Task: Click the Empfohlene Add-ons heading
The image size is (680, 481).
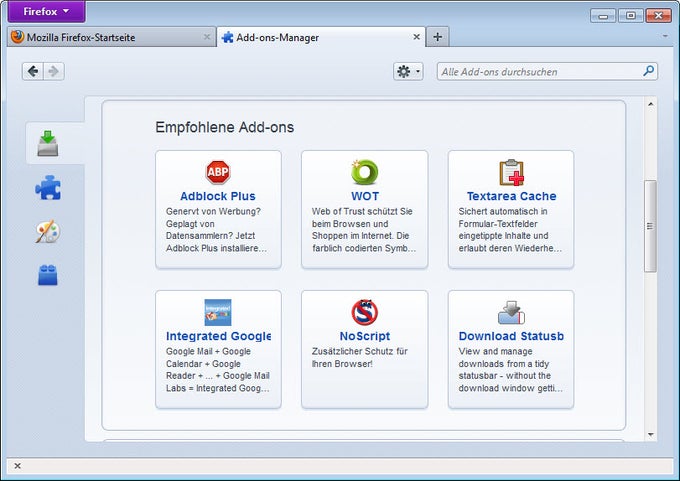Action: click(225, 127)
